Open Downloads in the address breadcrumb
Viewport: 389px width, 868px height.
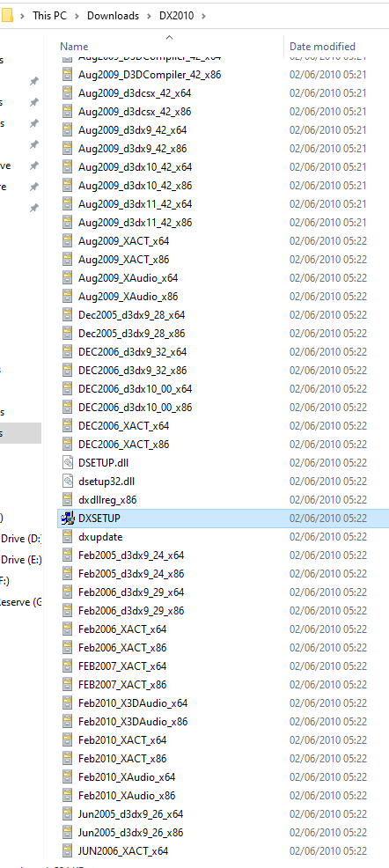coord(113,16)
